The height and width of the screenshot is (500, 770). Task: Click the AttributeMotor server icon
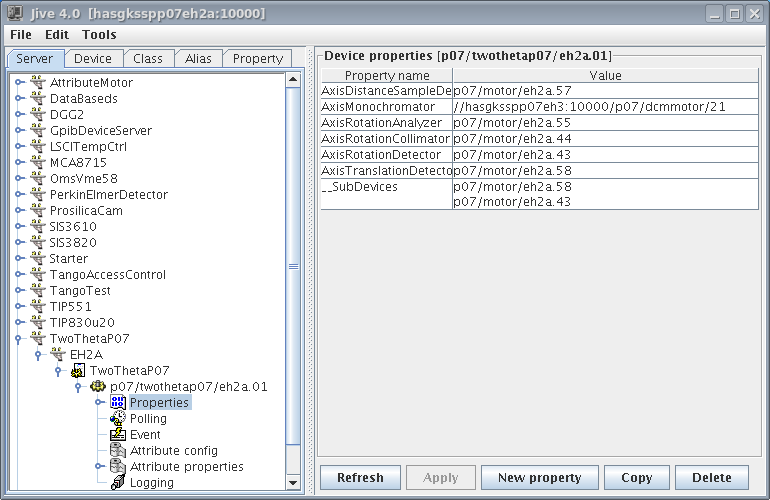click(x=38, y=82)
